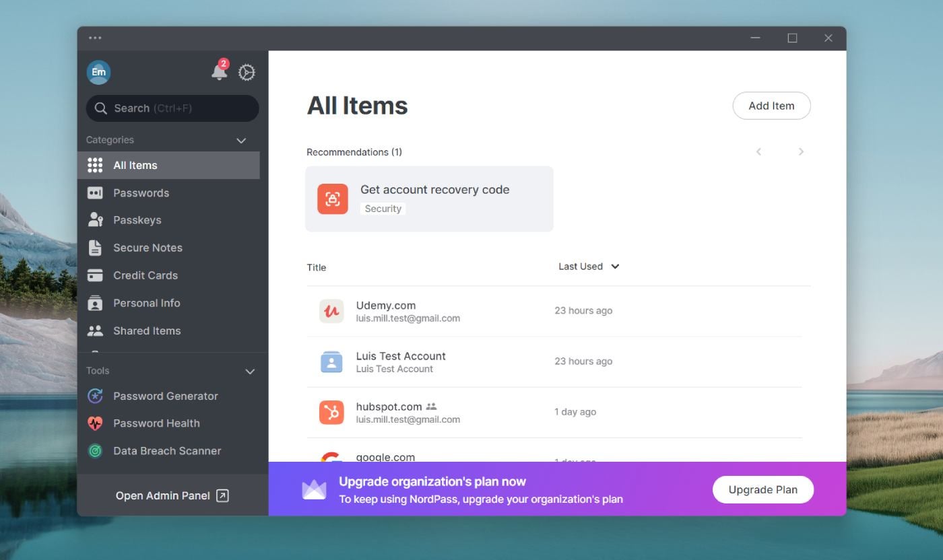This screenshot has height=560, width=943.
Task: Click the Search input field
Action: pos(172,108)
